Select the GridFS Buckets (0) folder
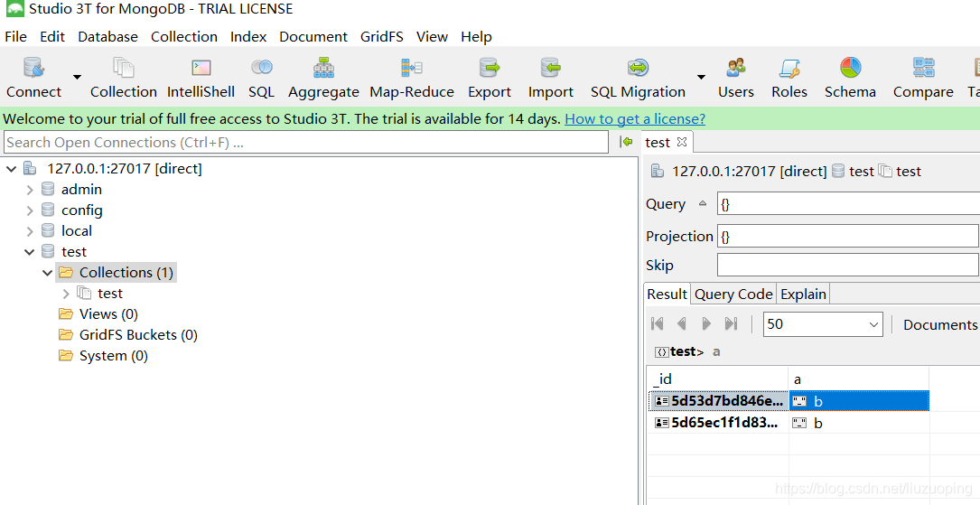The image size is (980, 505). [138, 335]
